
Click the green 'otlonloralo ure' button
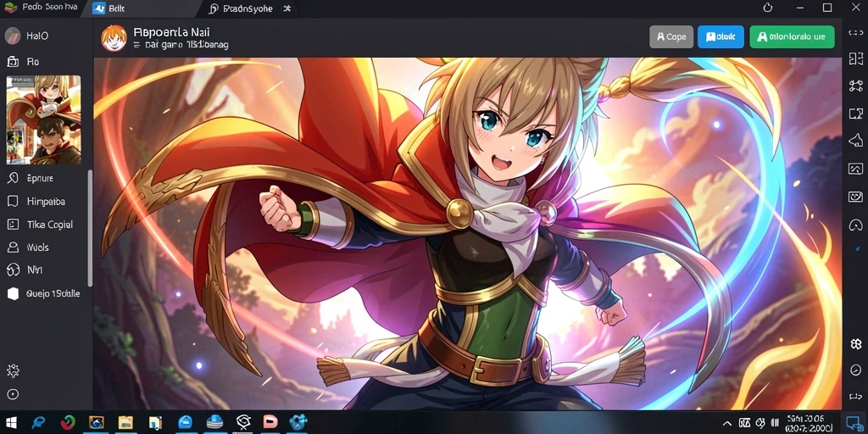pos(792,37)
